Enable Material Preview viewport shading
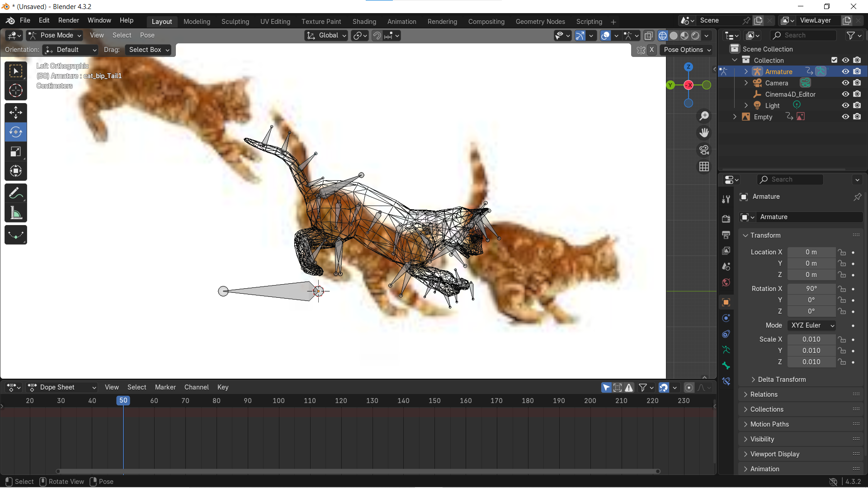 point(684,35)
